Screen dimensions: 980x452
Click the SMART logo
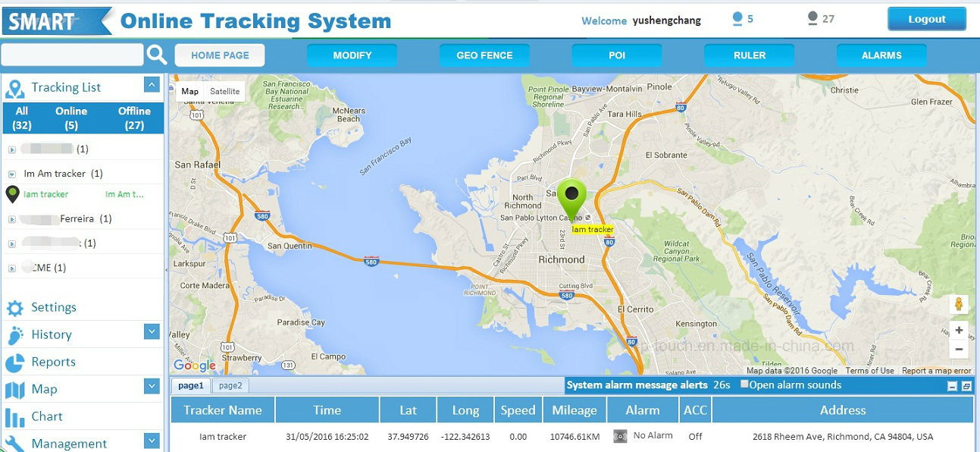coord(58,20)
